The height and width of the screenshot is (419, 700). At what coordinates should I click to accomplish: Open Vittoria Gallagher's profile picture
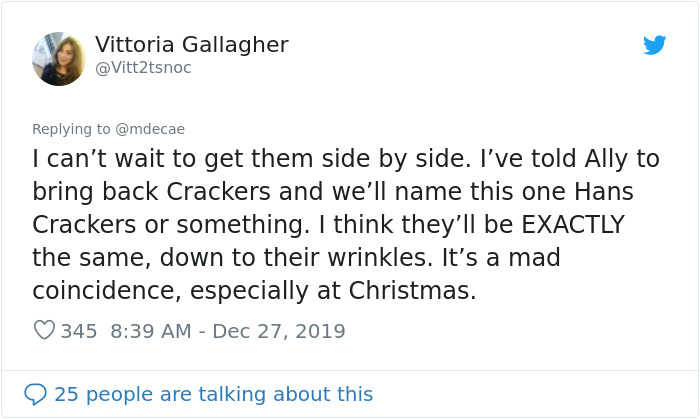[x=59, y=58]
